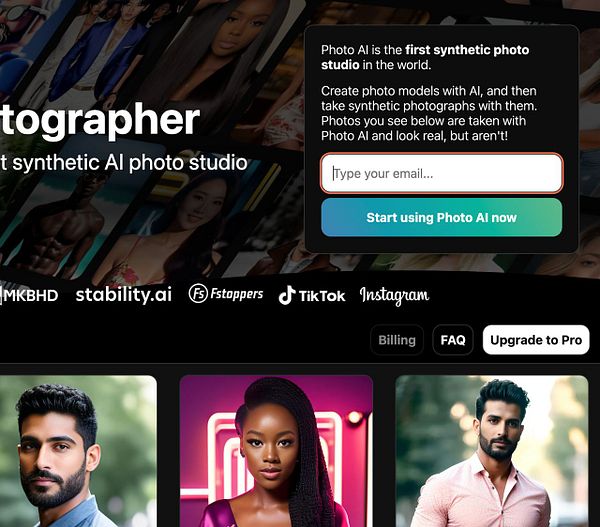The width and height of the screenshot is (600, 527).
Task: Open the woman with braids pink photo
Action: tap(276, 451)
